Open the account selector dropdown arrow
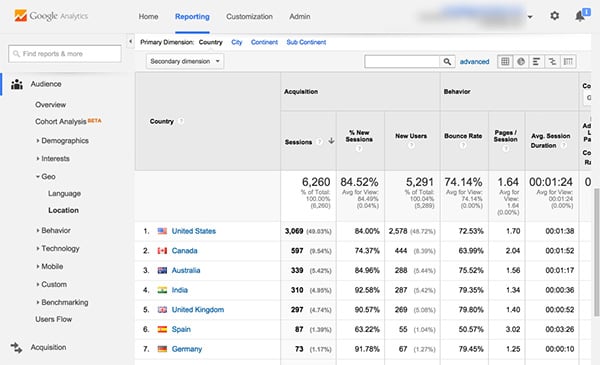Viewport: 600px width, 365px height. point(530,17)
